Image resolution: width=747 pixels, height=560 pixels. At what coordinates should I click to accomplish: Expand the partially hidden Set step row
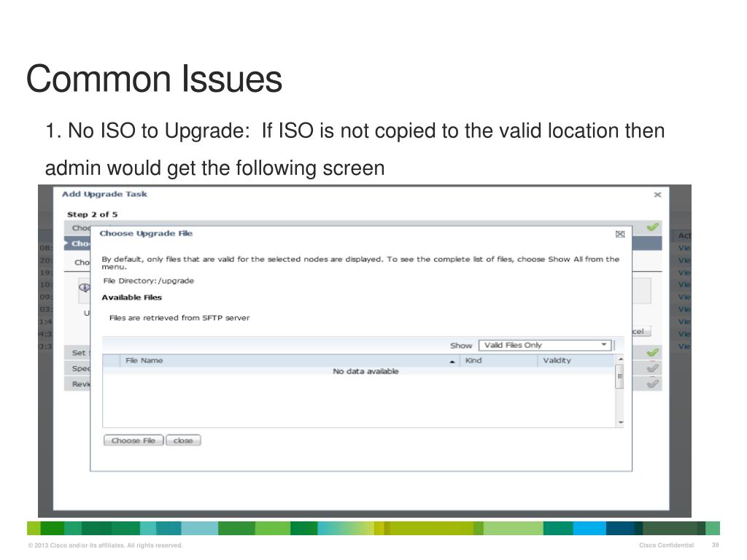79,353
